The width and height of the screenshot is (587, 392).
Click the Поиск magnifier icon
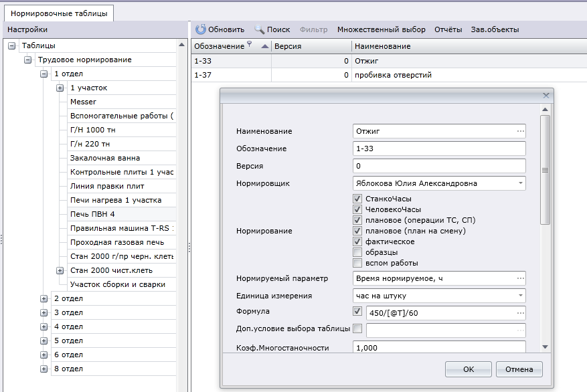(260, 29)
